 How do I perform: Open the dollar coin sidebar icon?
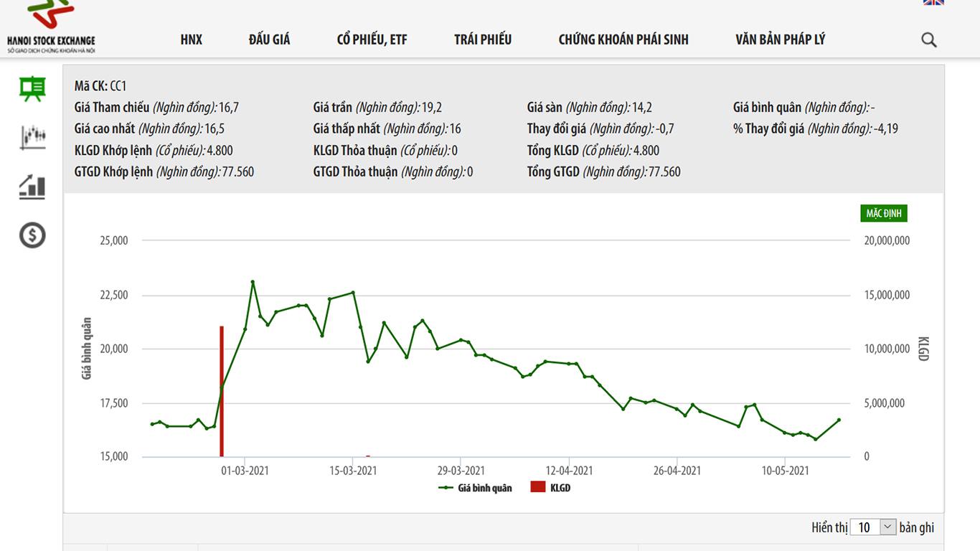(x=32, y=235)
